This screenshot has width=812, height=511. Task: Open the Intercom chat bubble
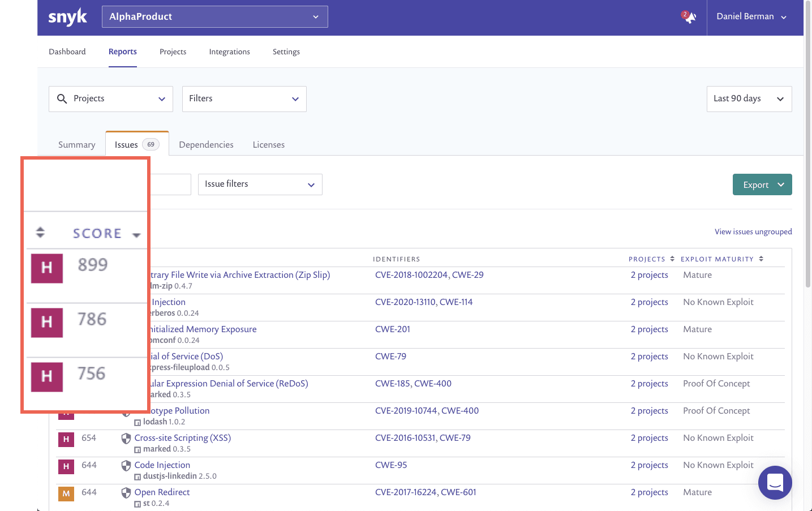775,483
